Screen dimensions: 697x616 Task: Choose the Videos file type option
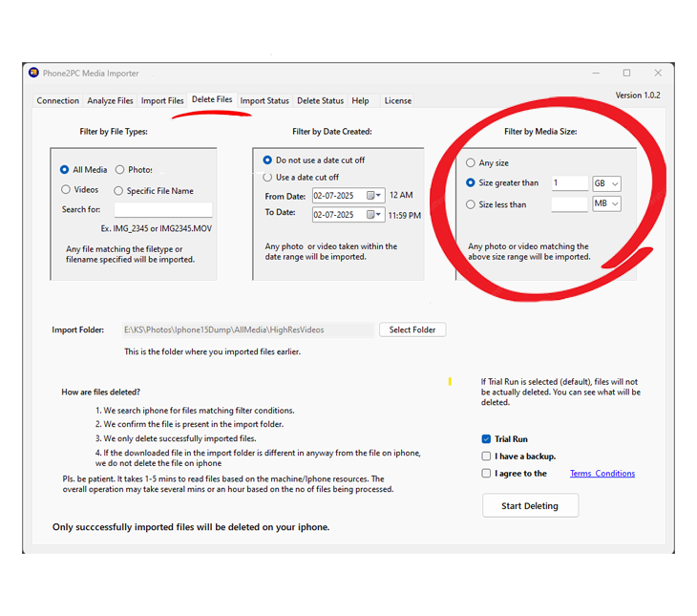66,189
